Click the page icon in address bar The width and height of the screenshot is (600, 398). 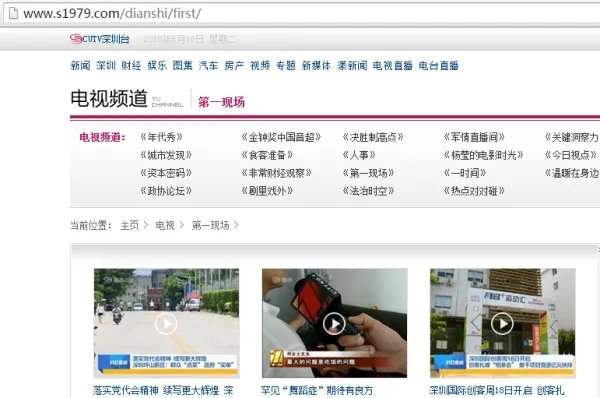[x=13, y=14]
